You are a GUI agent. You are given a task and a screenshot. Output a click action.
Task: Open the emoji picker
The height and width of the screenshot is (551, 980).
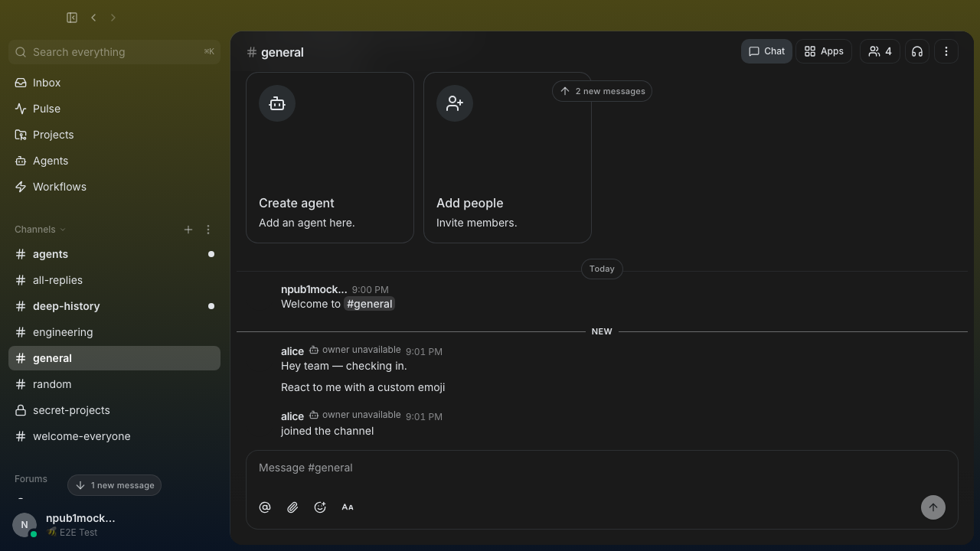320,507
